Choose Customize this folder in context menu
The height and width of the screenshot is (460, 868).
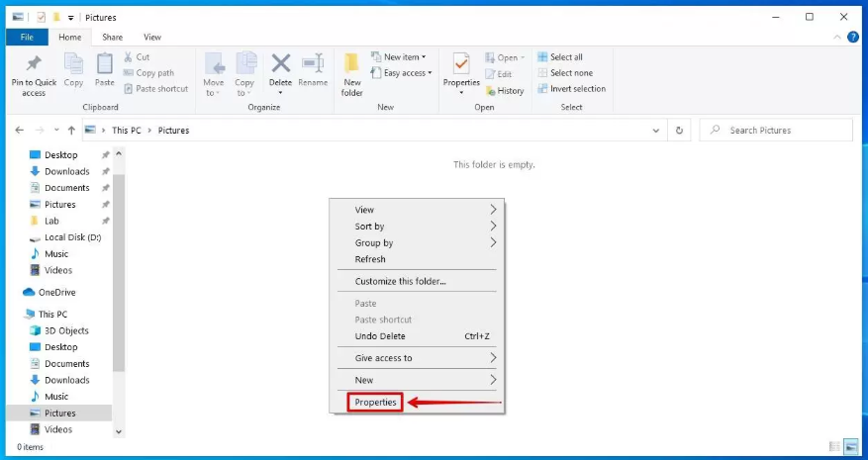417,281
